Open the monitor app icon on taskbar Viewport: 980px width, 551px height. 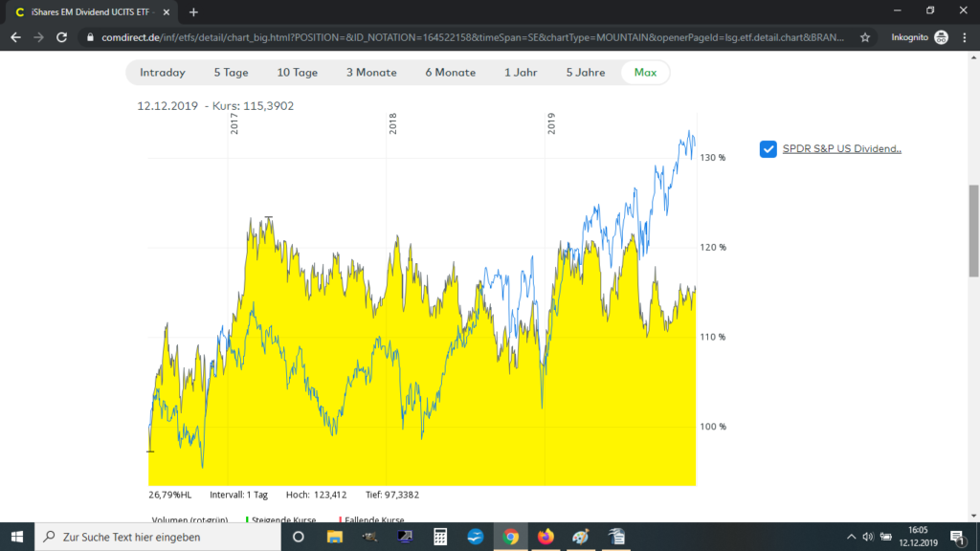pos(405,537)
